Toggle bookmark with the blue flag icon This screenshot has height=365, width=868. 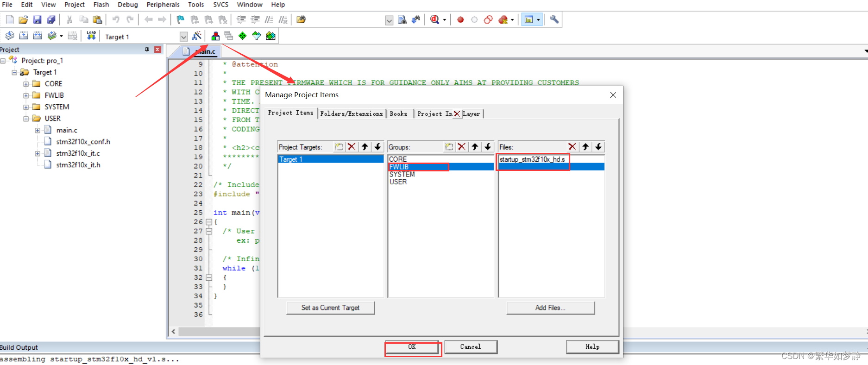180,19
